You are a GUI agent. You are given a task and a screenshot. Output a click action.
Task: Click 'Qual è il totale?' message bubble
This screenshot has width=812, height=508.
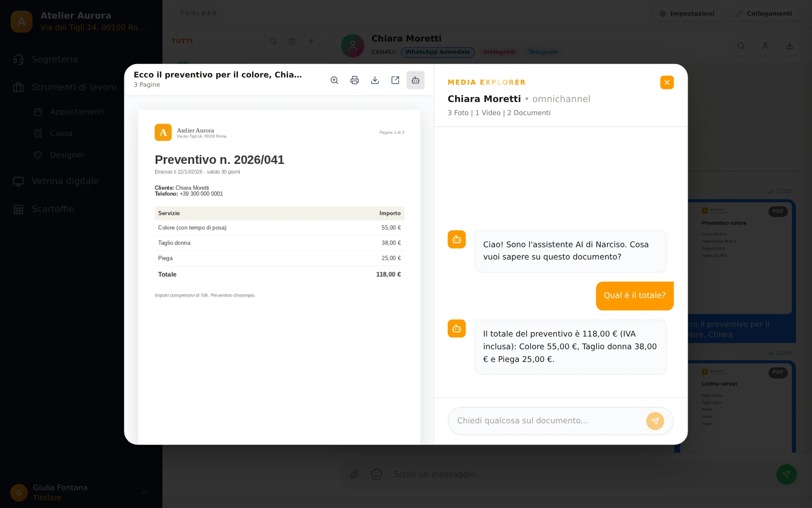click(x=634, y=295)
